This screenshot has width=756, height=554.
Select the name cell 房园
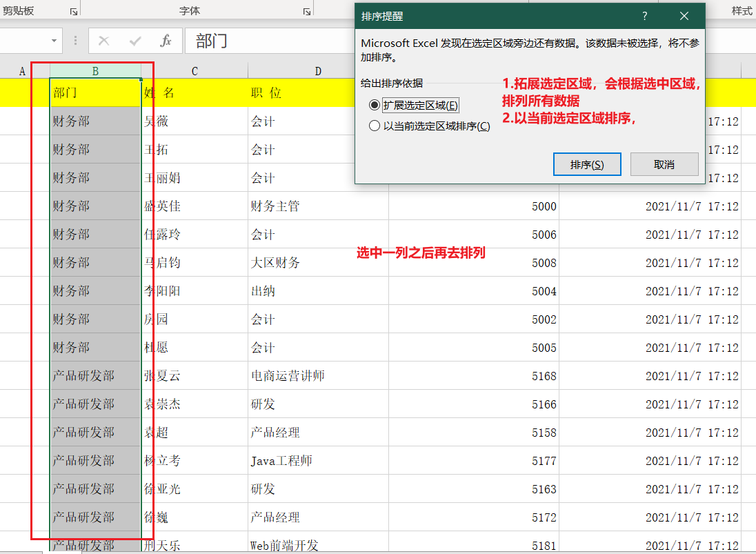coord(195,319)
